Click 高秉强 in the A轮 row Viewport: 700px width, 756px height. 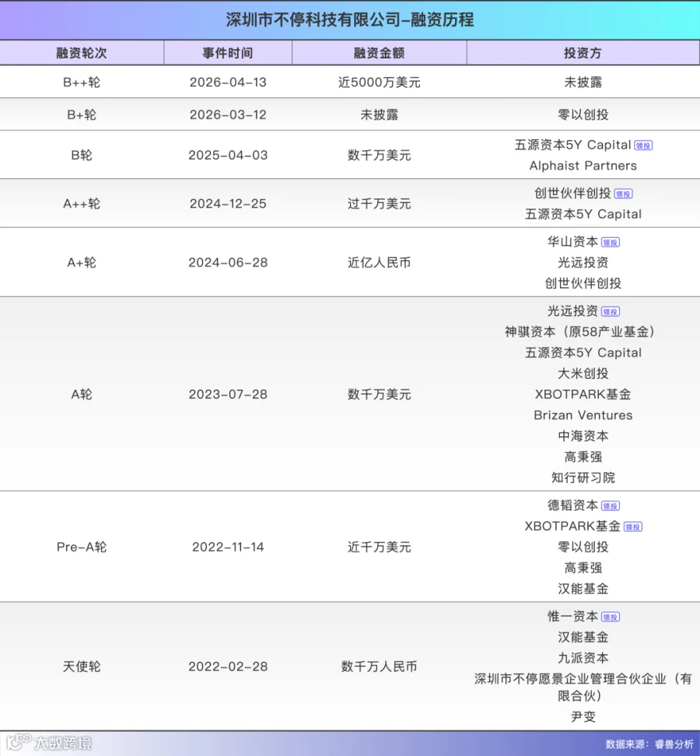tap(583, 457)
